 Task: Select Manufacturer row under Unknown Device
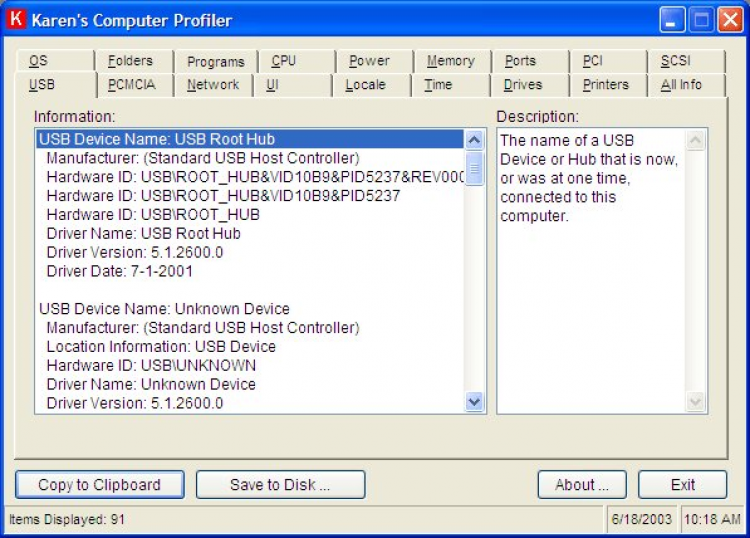pos(250,328)
